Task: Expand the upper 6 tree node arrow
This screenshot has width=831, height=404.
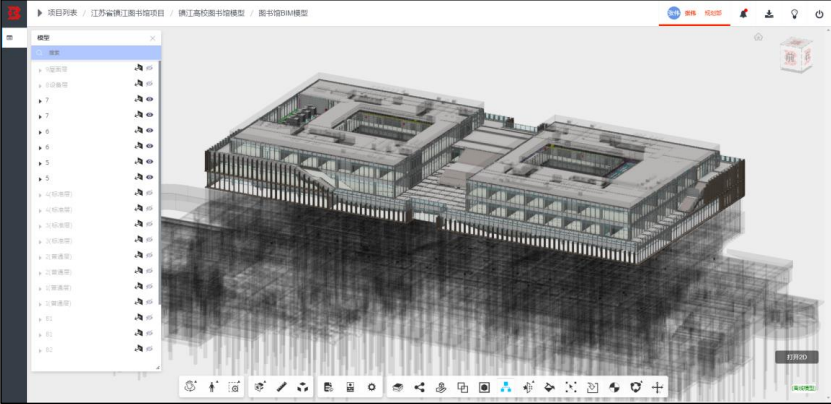Action: tap(40, 132)
